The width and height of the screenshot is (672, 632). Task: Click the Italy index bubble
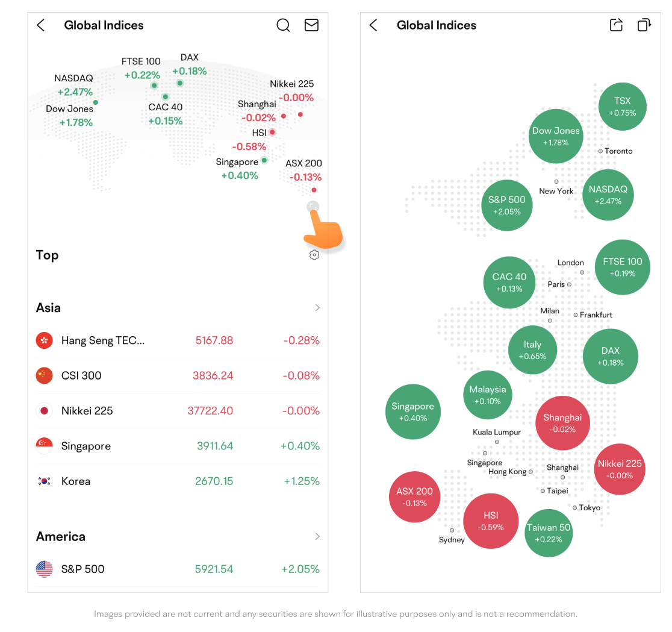[x=532, y=349]
